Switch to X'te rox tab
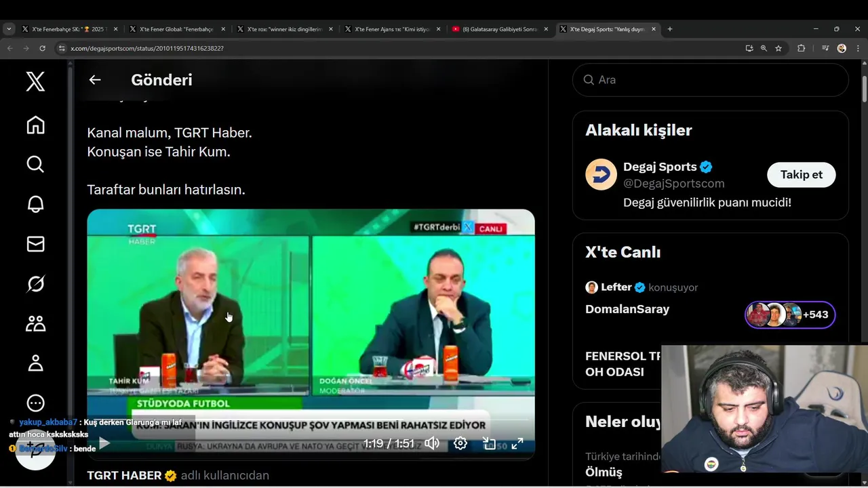868x488 pixels. pos(284,29)
